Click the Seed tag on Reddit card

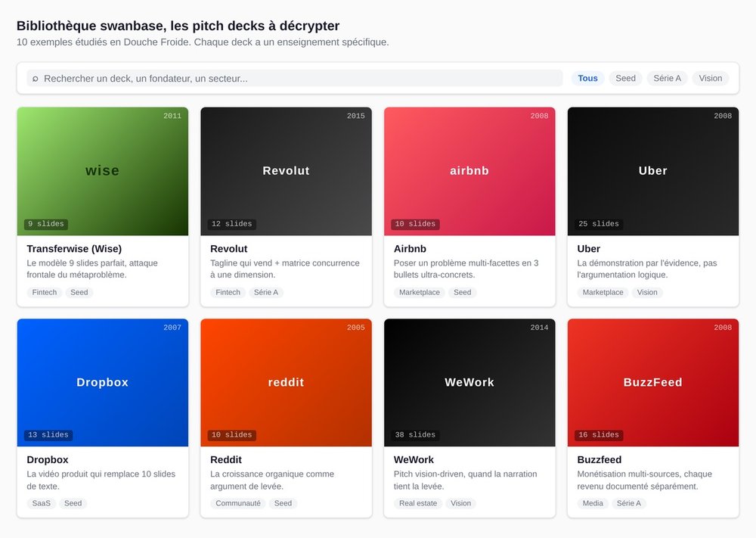(283, 503)
